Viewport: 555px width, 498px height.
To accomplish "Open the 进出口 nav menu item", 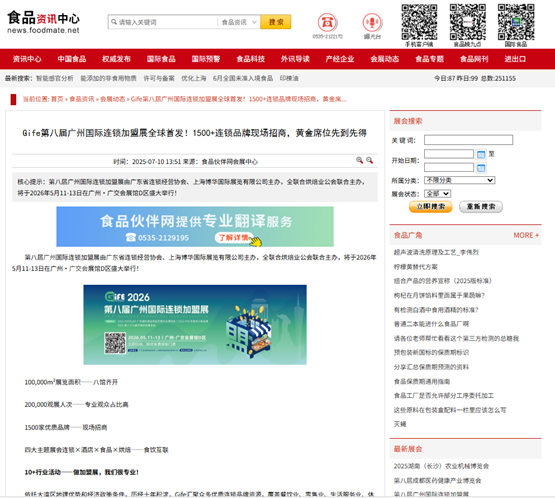I will [x=515, y=59].
